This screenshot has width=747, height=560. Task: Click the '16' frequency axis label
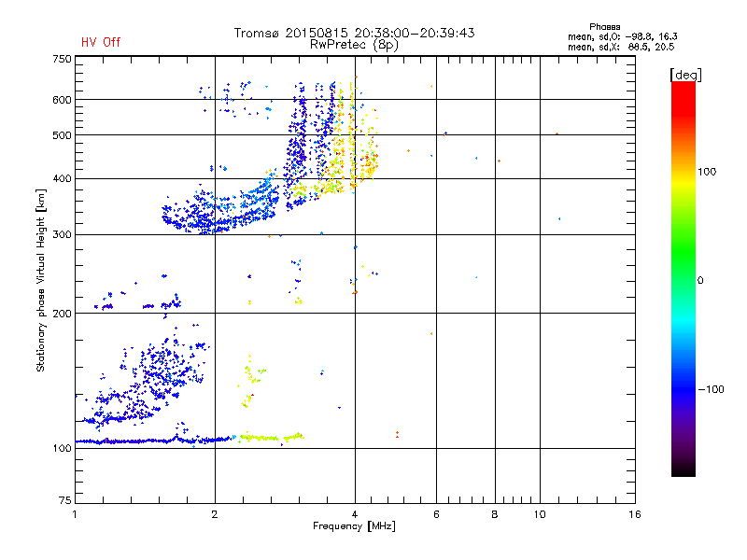click(635, 514)
